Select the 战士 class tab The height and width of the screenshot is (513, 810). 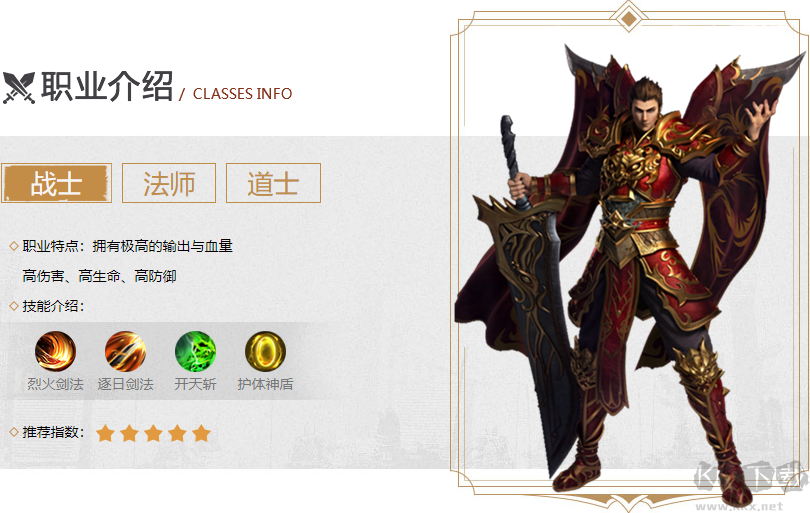coord(56,183)
